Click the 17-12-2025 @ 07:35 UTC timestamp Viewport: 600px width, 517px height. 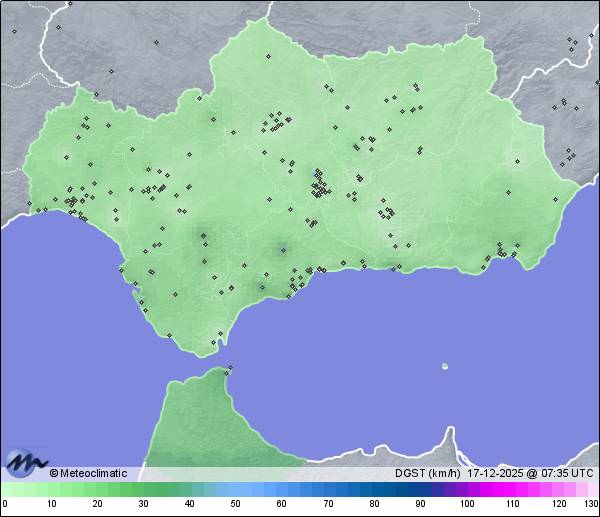point(531,473)
